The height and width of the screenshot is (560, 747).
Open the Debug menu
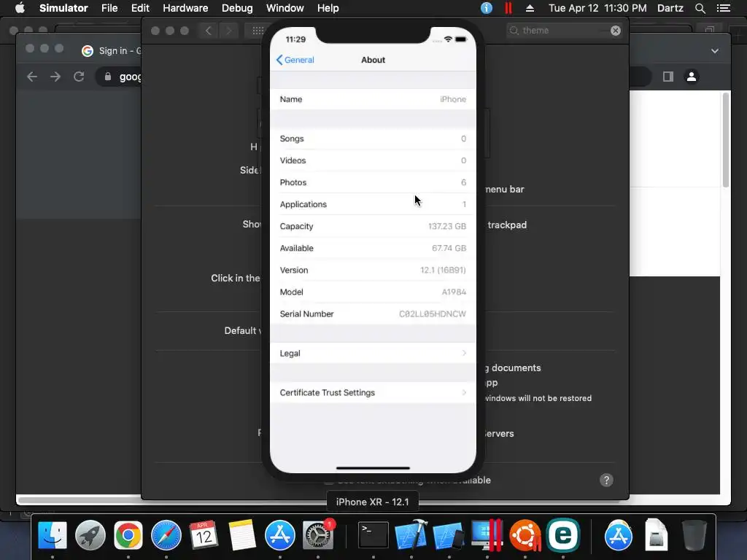(237, 8)
